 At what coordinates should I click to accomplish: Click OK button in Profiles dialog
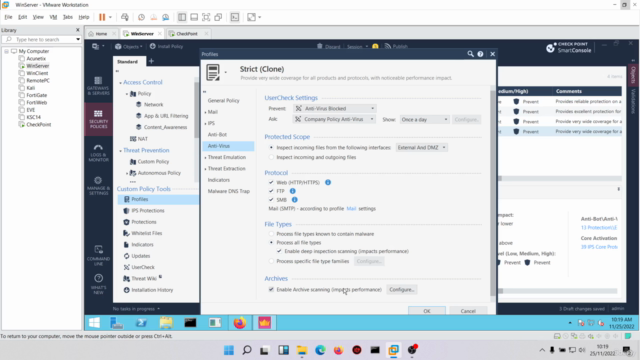tap(427, 311)
